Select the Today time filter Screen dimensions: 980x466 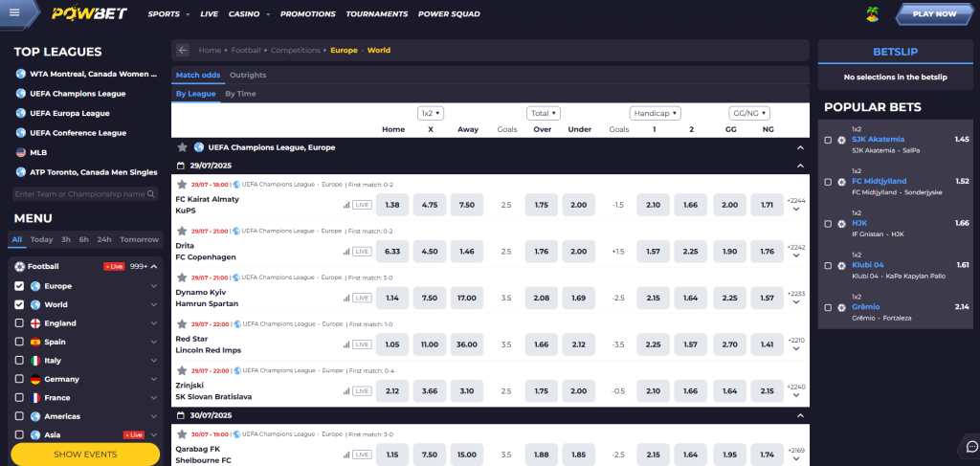tap(42, 239)
